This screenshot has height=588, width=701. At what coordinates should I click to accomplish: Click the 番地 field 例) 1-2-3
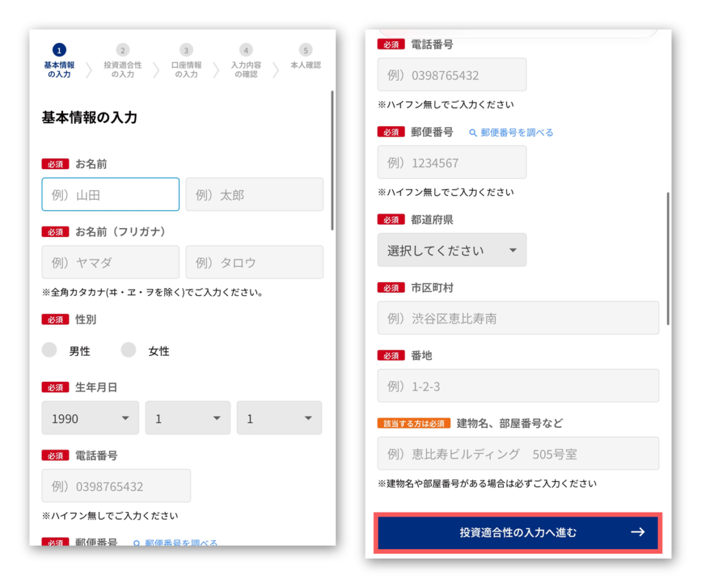pos(518,386)
